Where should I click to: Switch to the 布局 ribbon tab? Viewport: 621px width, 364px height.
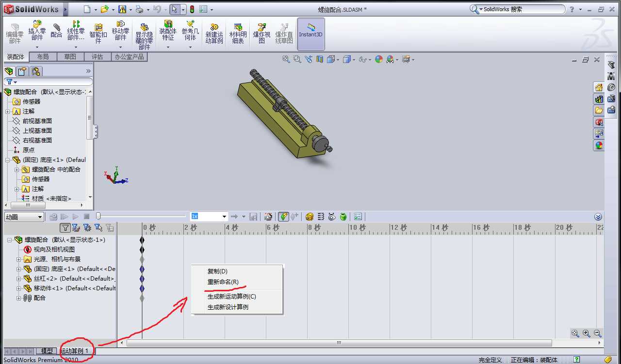43,57
